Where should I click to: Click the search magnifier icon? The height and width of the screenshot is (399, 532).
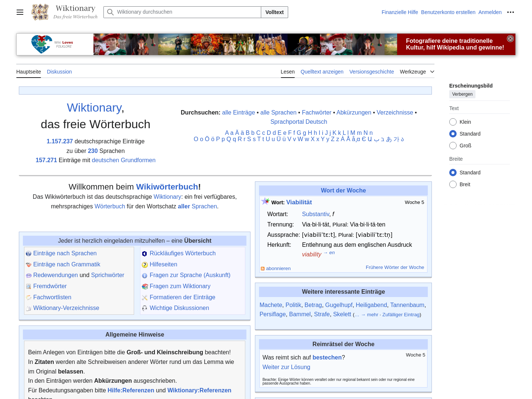click(x=110, y=12)
